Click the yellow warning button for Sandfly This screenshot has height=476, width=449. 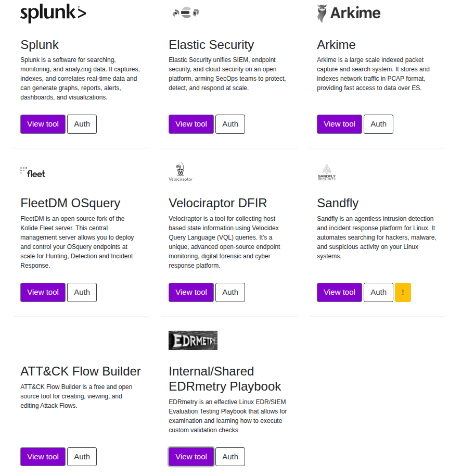tap(403, 292)
